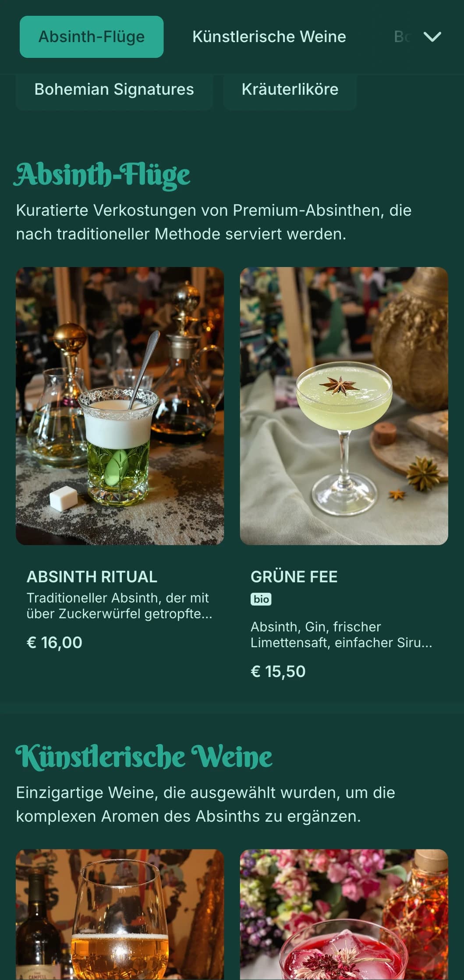The image size is (464, 980).
Task: Choose the Bohemian Signatures category
Action: [x=114, y=89]
